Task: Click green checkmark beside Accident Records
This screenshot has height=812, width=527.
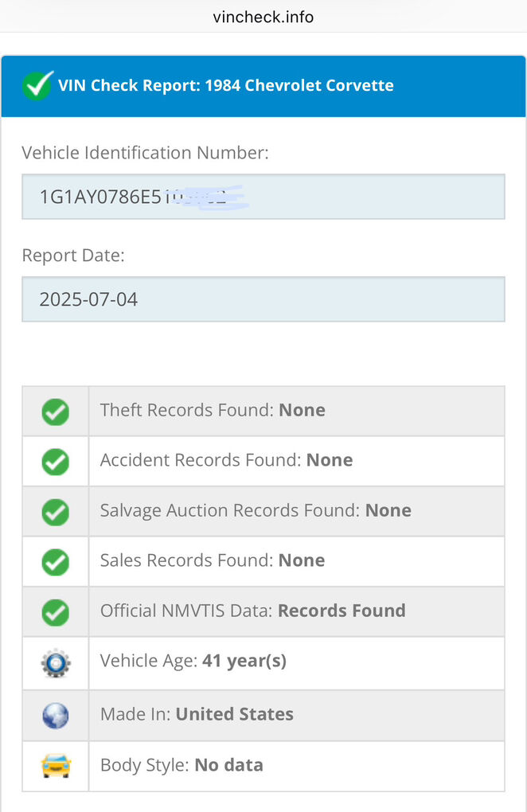Action: 55,462
